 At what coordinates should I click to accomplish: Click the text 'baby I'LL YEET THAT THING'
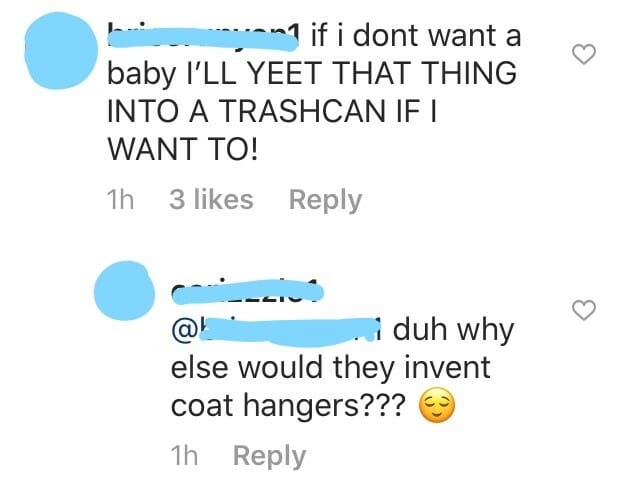[312, 74]
